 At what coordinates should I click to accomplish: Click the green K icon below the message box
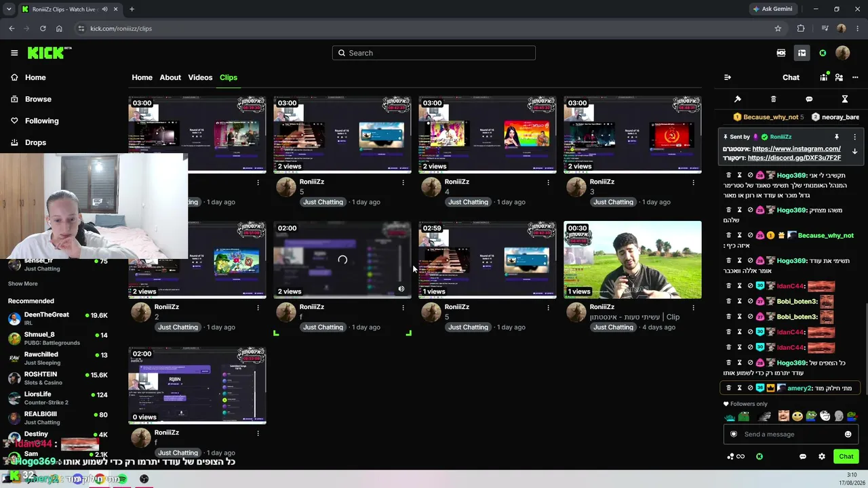point(759,457)
